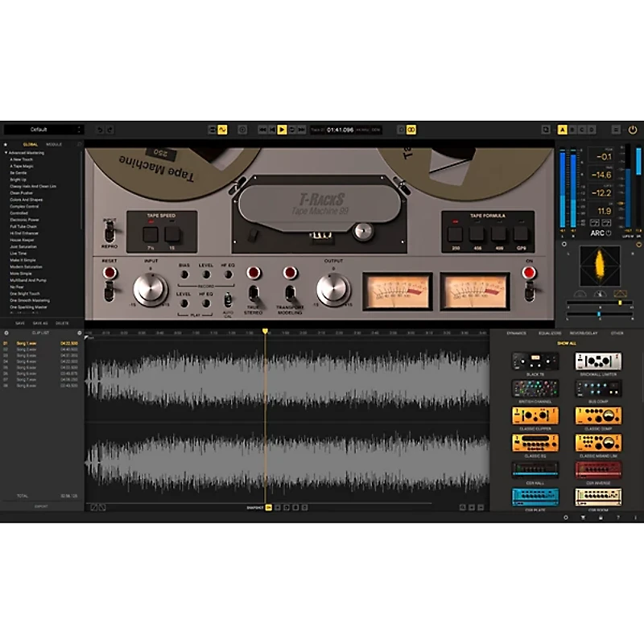Switch the tape machine ON lever
The height and width of the screenshot is (644, 644).
[x=529, y=288]
